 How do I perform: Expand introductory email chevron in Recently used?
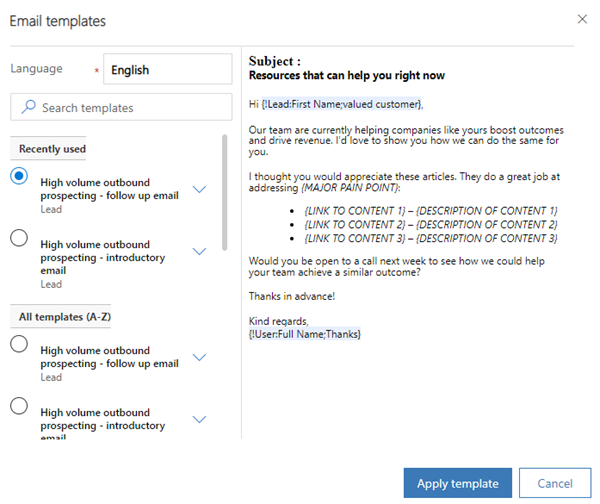click(199, 251)
